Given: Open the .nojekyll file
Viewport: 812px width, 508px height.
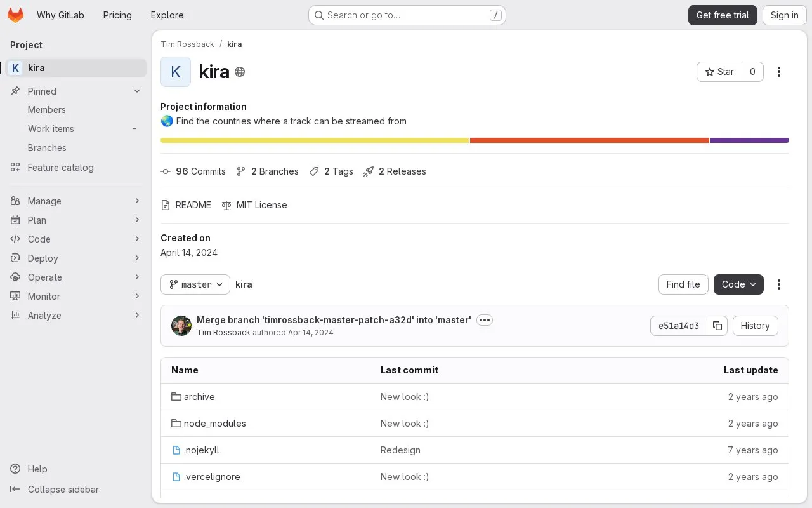Looking at the screenshot, I should pyautogui.click(x=202, y=450).
